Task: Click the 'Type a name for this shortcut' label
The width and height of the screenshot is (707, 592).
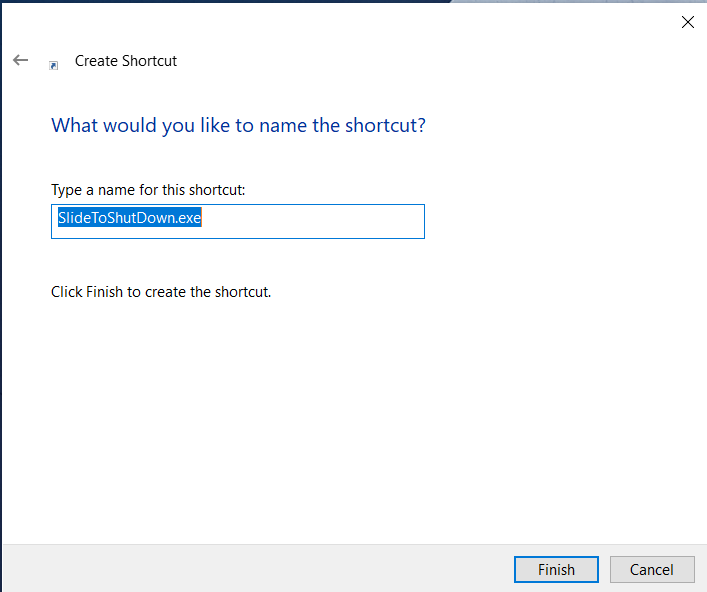Action: pos(148,190)
